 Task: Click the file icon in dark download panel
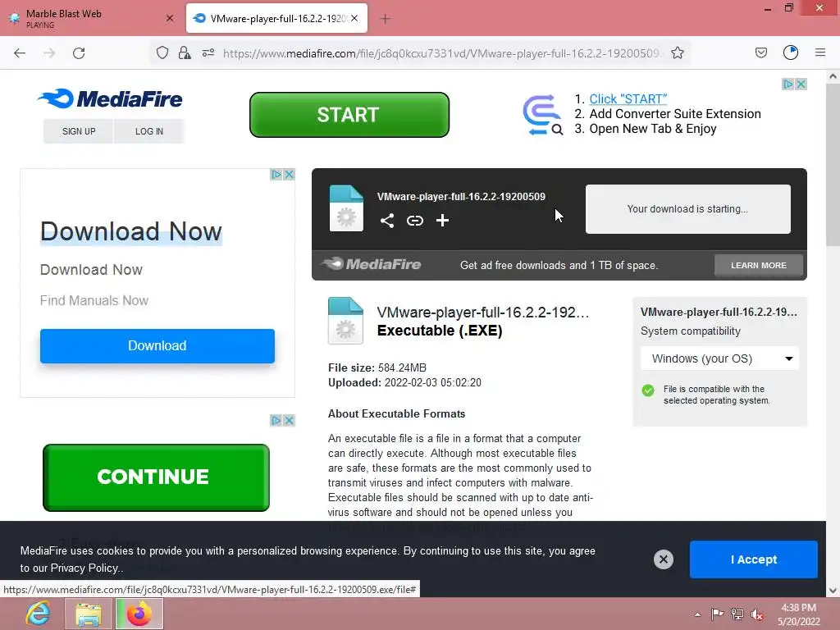[x=346, y=208]
